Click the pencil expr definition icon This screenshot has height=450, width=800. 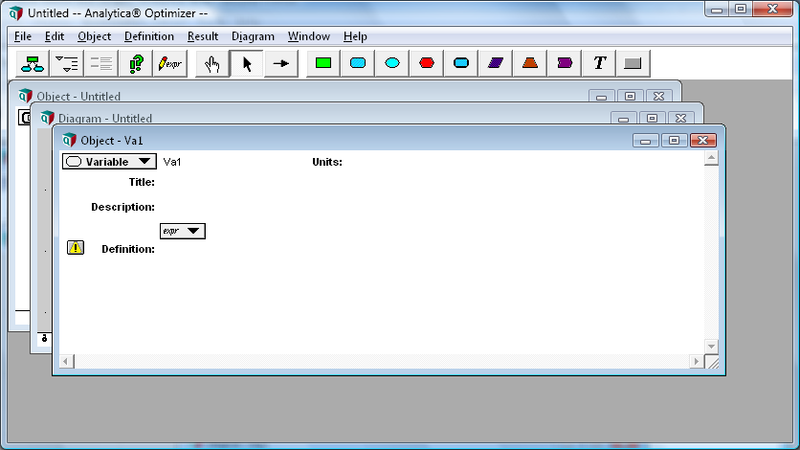pyautogui.click(x=170, y=64)
